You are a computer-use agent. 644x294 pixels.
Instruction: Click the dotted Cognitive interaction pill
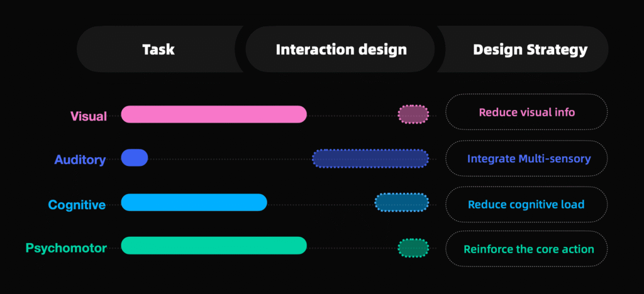402,202
